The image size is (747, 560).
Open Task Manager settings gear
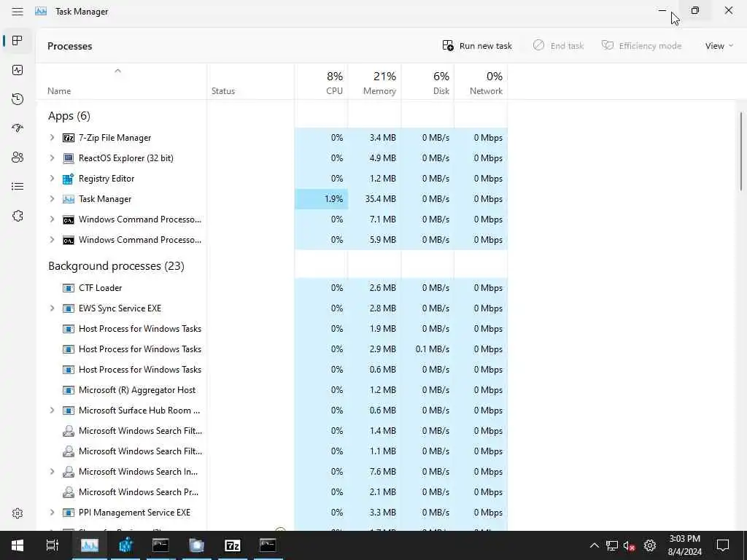pos(18,513)
